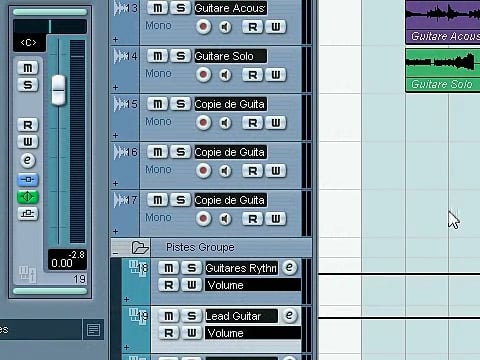Enable read automation on Lead Guitar track
The image size is (480, 360).
(x=169, y=333)
